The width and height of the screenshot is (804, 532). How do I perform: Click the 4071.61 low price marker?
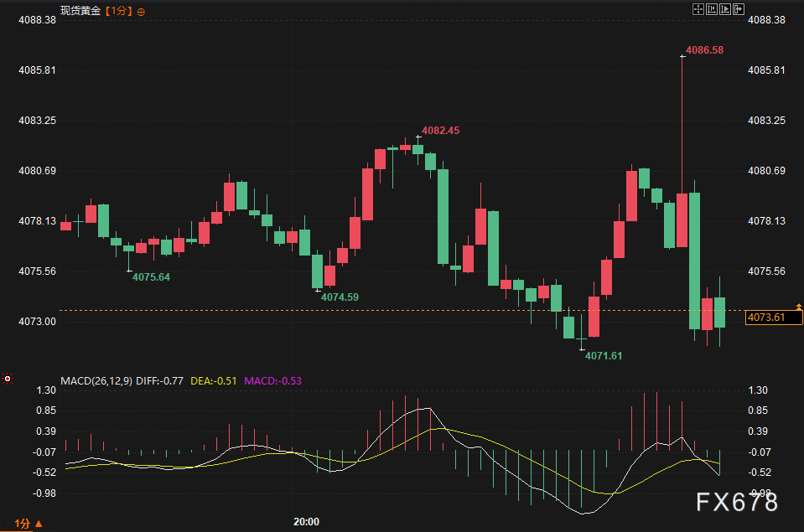point(604,356)
